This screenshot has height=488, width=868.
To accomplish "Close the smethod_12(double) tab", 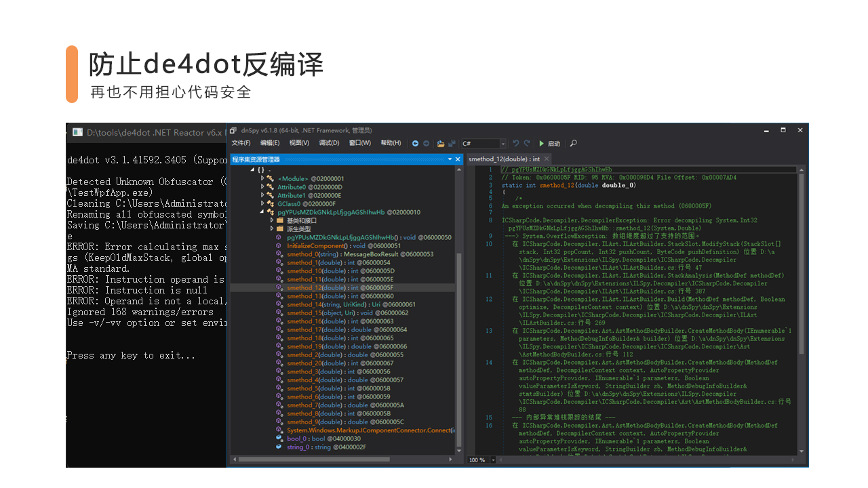I will (547, 159).
